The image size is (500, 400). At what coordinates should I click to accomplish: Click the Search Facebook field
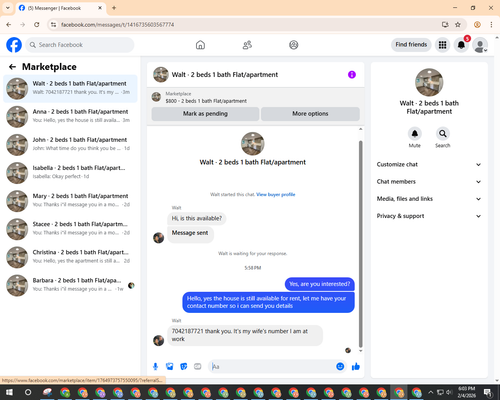pyautogui.click(x=80, y=45)
